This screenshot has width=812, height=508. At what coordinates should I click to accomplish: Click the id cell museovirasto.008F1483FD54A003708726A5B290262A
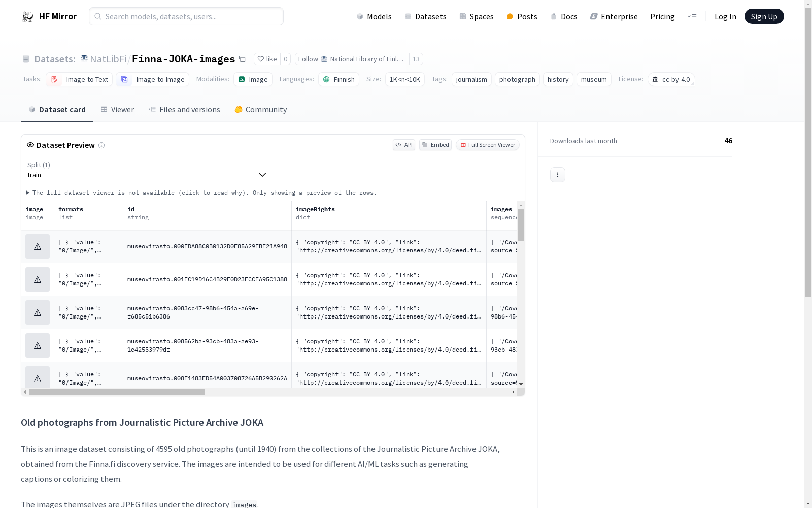click(207, 378)
